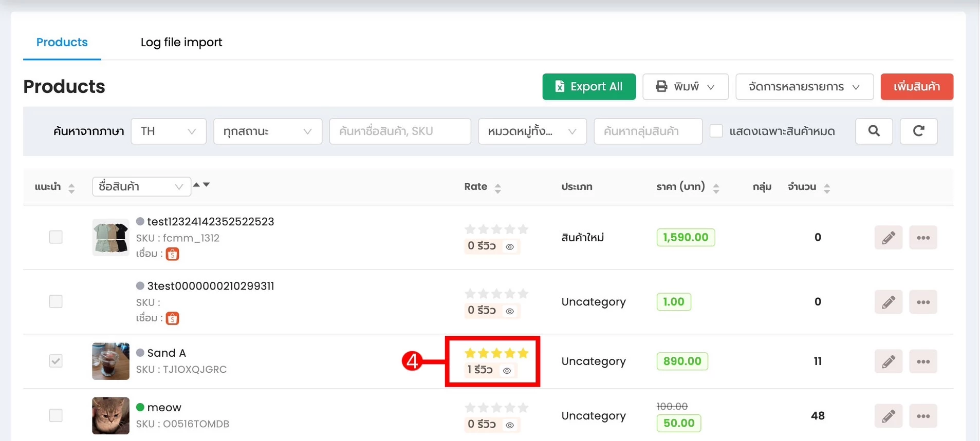Click the empty star rating of meow
Viewport: 980px width, 441px height.
pos(496,408)
